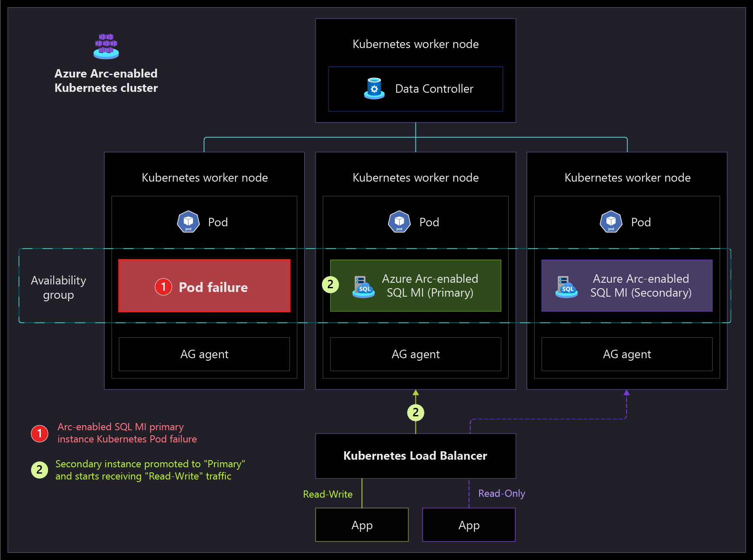Click the Pod icon in left worker node

(x=188, y=222)
